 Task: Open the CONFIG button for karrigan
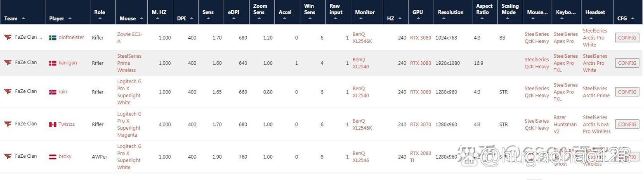coord(627,63)
